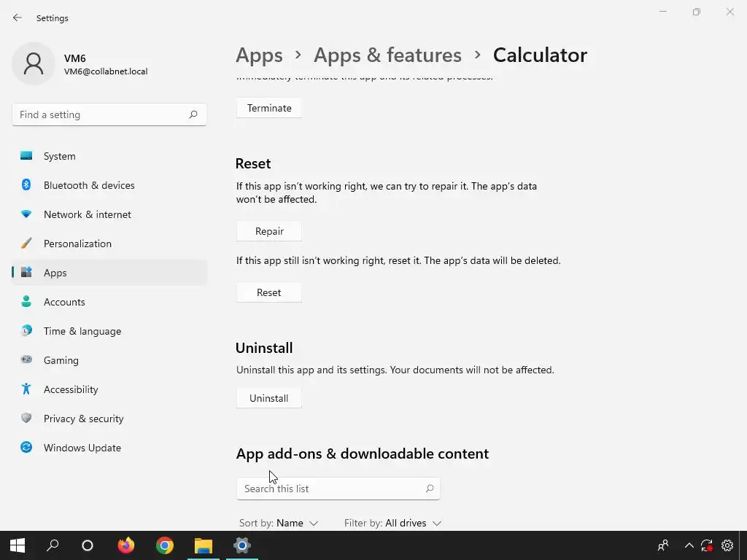Close the Settings window

(x=729, y=12)
